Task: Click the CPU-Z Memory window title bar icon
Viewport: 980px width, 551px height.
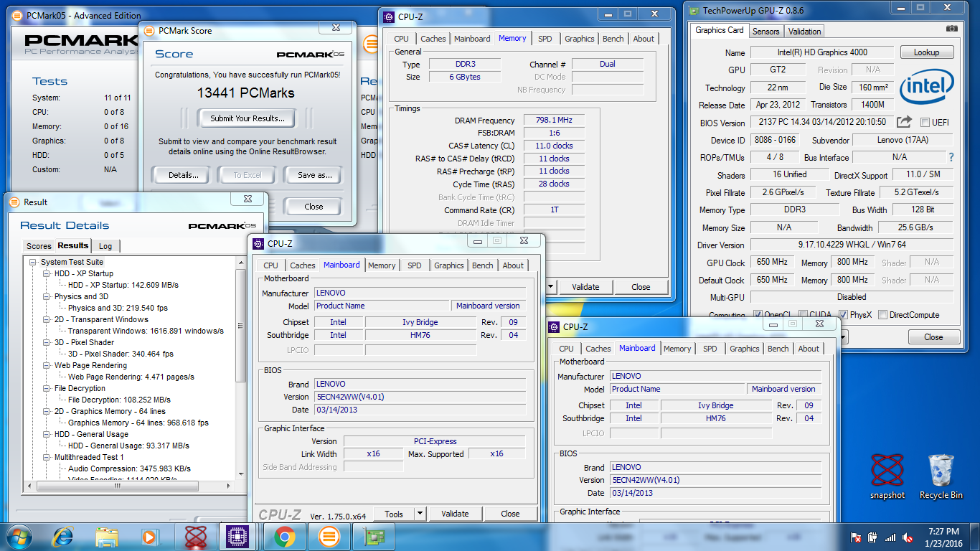Action: point(389,17)
